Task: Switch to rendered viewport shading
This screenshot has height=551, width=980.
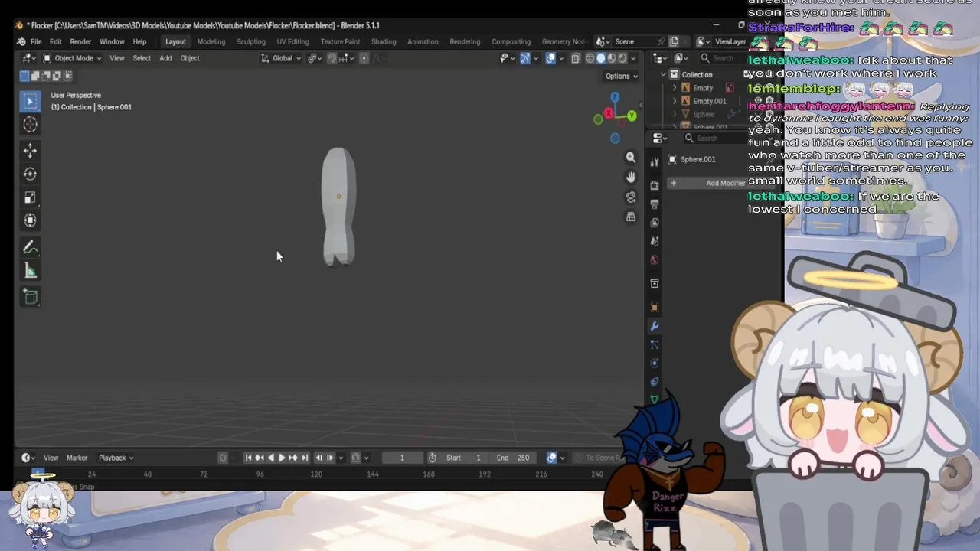Action: 622,58
